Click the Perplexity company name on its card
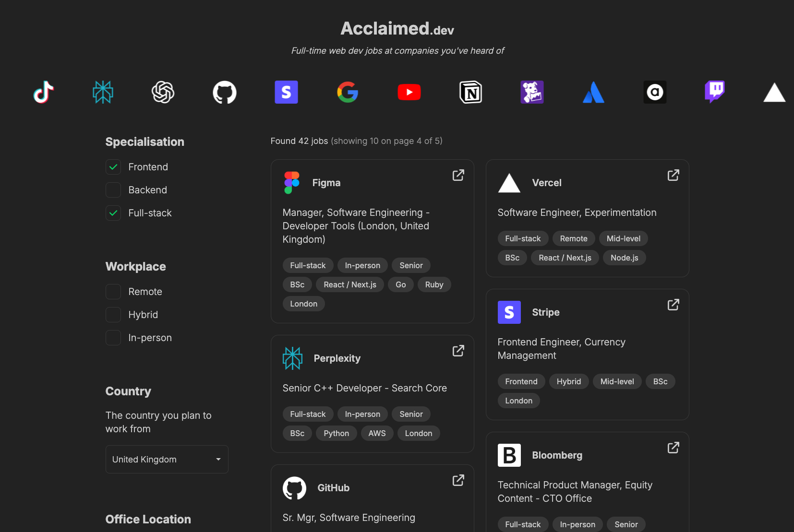This screenshot has height=532, width=794. point(337,358)
